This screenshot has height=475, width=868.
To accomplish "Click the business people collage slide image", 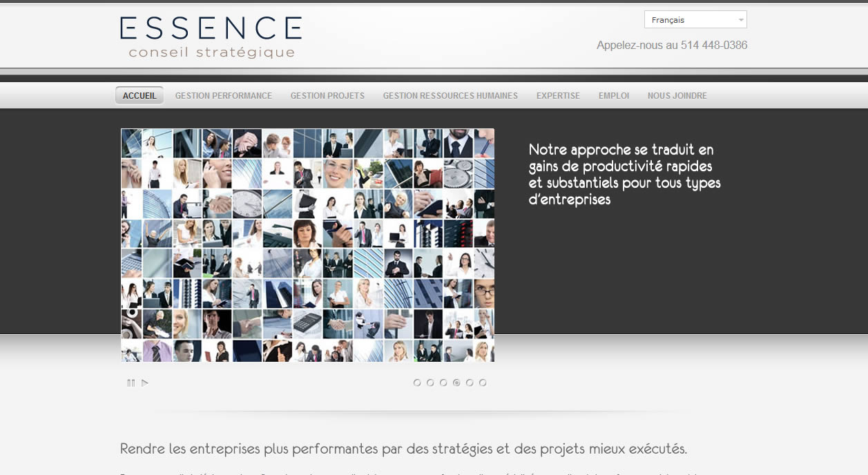I will coord(307,245).
